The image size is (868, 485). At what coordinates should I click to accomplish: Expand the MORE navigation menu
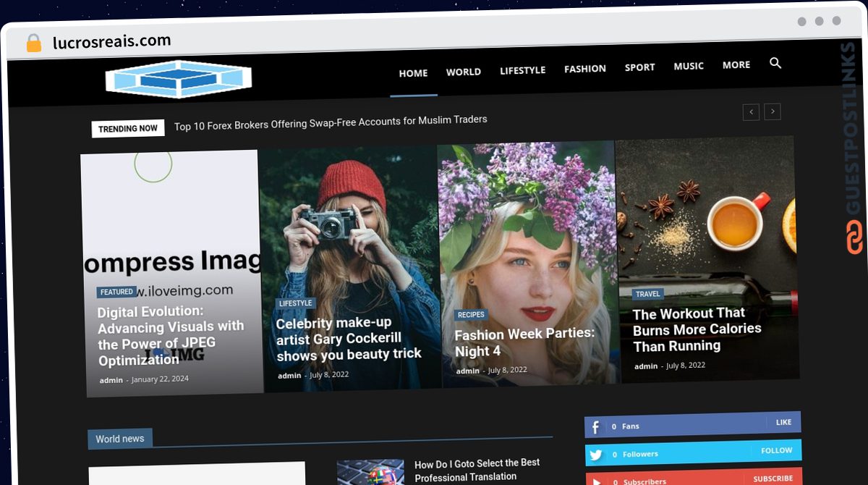(736, 64)
